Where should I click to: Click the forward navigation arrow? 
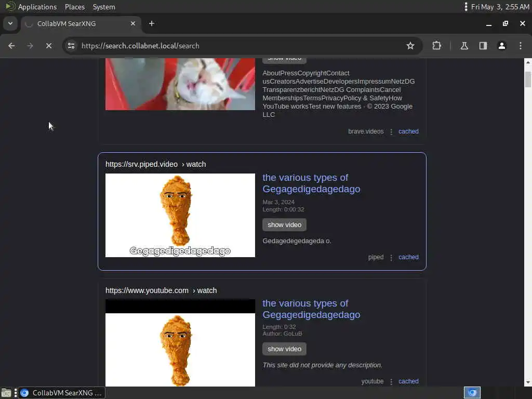[30, 46]
